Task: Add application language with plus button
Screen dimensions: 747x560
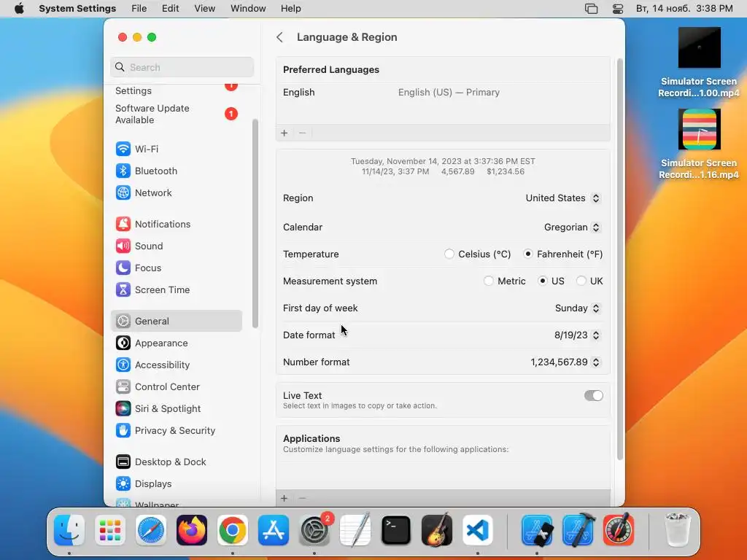Action: pos(285,498)
